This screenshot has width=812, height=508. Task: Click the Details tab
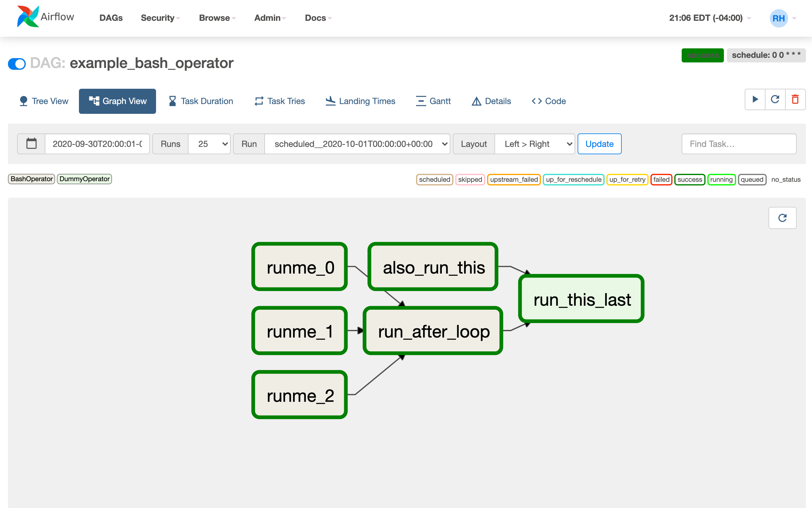point(491,101)
